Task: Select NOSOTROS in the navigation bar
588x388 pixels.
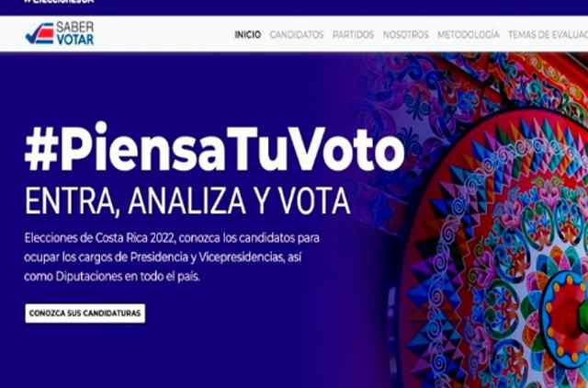Action: (406, 35)
